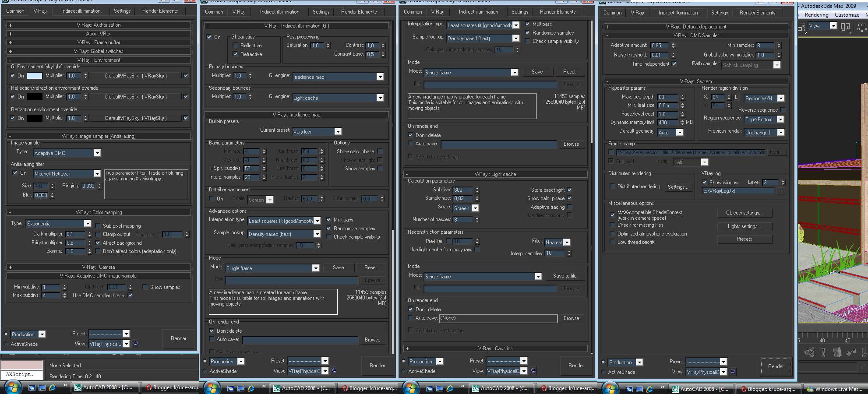
Task: Enable Reverse sequence
Action: tap(783, 110)
